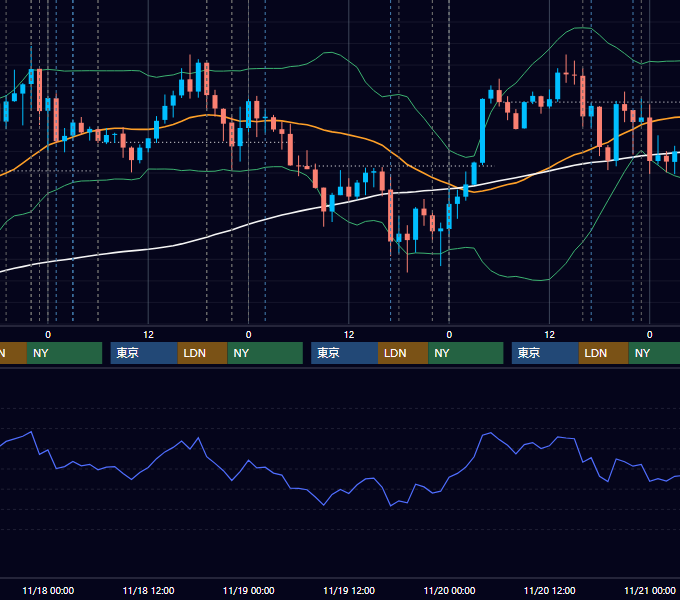Click the LDN session block on 11/20

tap(604, 353)
